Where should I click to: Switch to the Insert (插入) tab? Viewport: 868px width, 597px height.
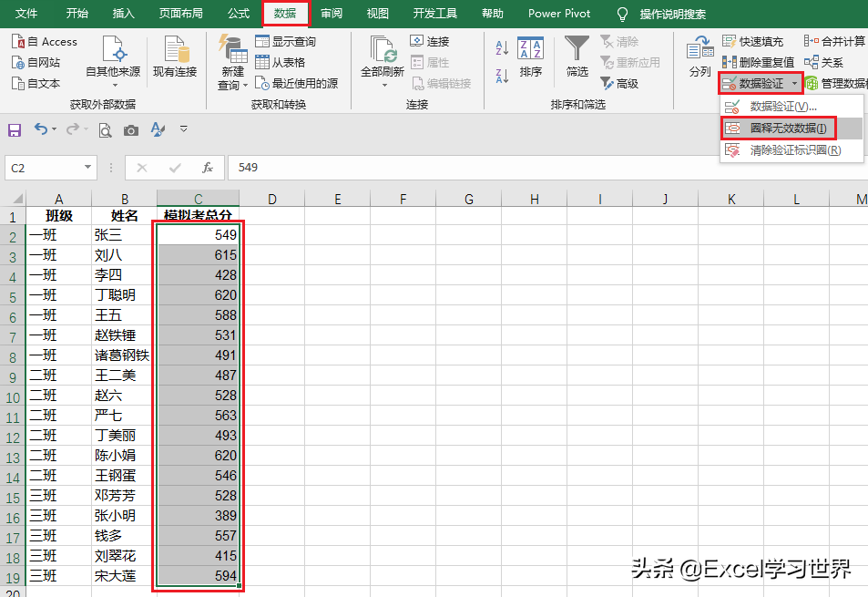(124, 14)
